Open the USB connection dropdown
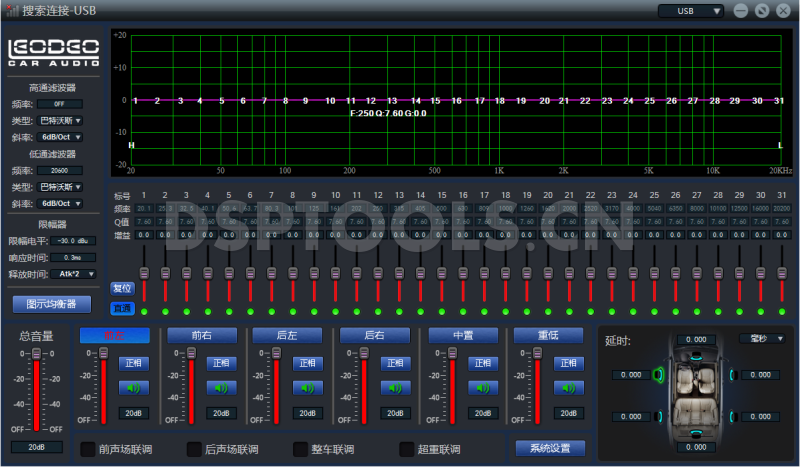Screen dimensions: 800x467 point(691,11)
